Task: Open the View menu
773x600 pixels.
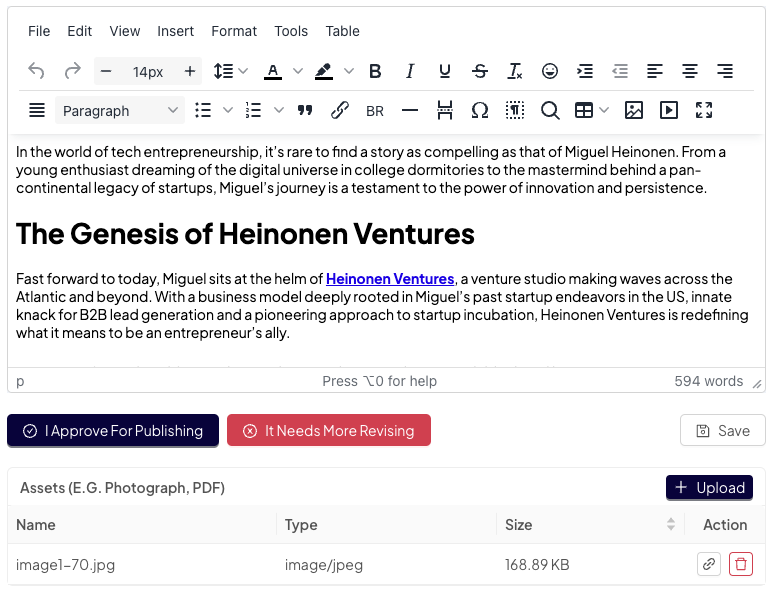Action: [x=125, y=31]
